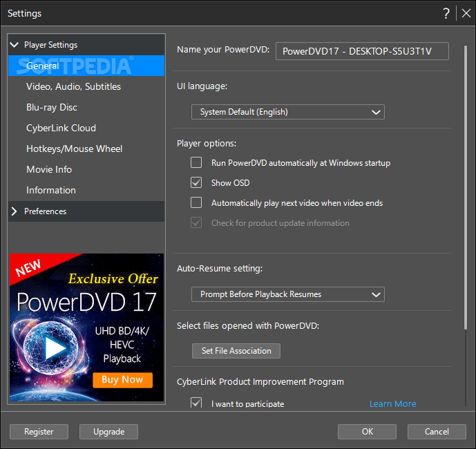Click the Register button
Viewport: 476px width, 449px height.
coord(39,432)
